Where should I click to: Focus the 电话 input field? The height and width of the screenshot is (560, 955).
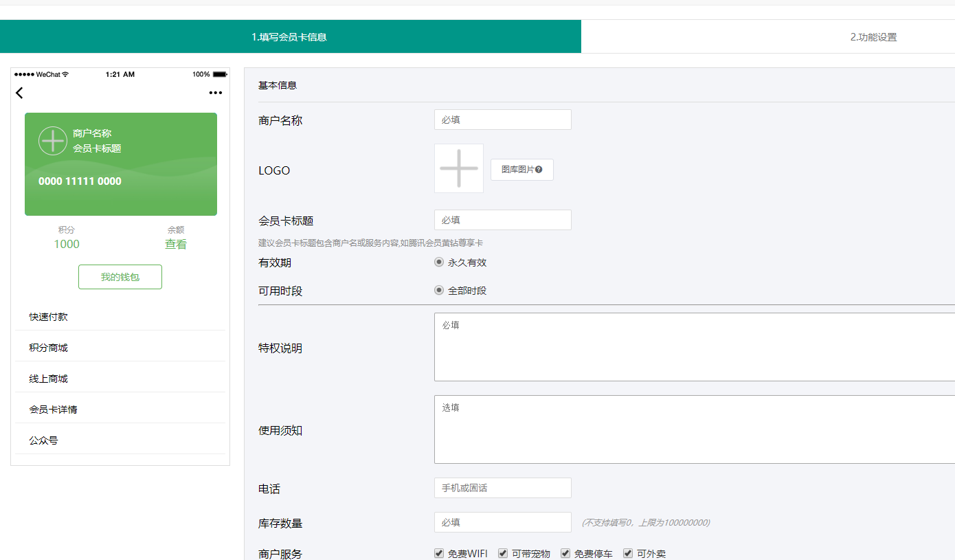(x=503, y=488)
